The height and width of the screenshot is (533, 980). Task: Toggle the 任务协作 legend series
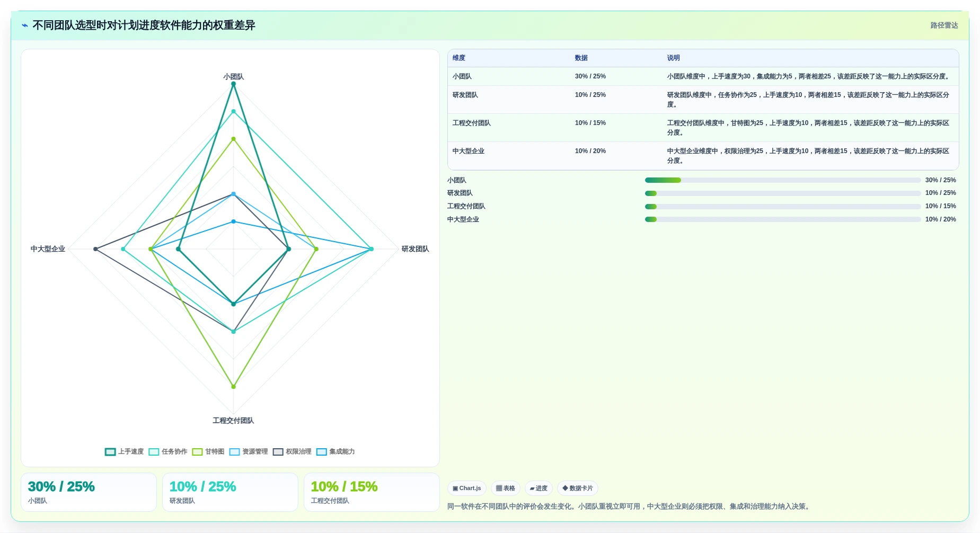pos(168,451)
